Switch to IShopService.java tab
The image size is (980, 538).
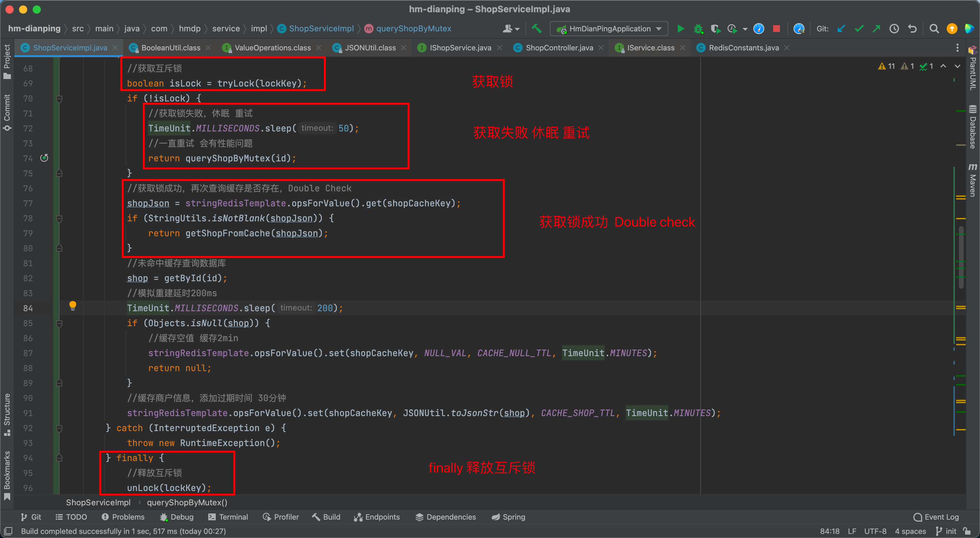click(460, 48)
